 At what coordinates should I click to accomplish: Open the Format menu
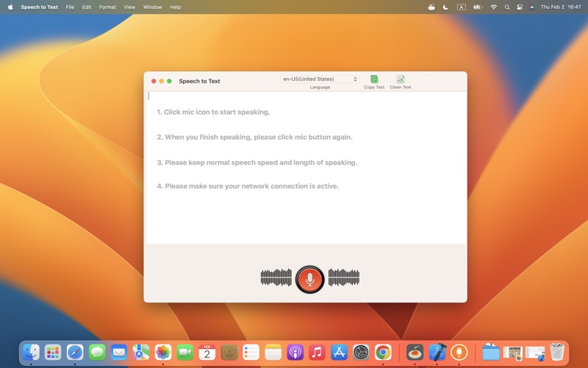click(107, 7)
